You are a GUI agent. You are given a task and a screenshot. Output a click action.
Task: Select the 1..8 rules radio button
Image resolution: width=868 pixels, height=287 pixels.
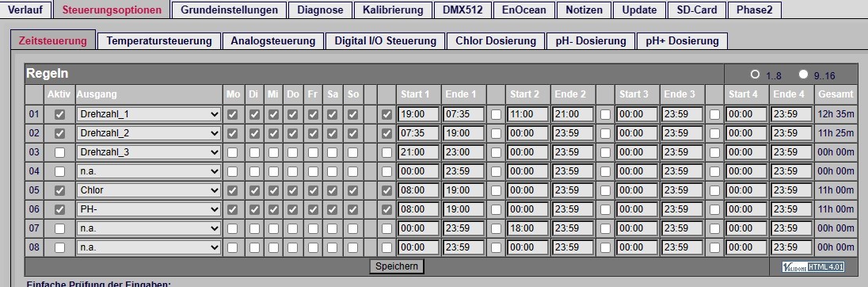(x=755, y=75)
